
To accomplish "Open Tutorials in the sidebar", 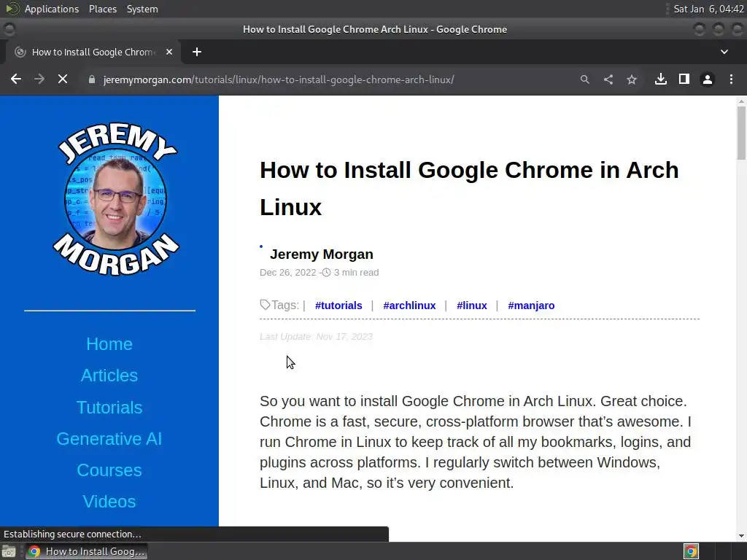I will [x=109, y=408].
